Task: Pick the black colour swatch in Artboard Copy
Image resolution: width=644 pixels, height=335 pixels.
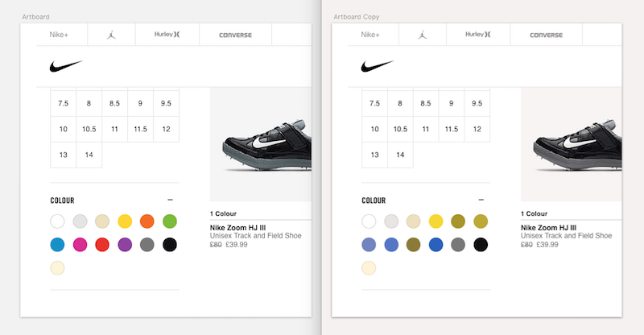Action: 481,245
